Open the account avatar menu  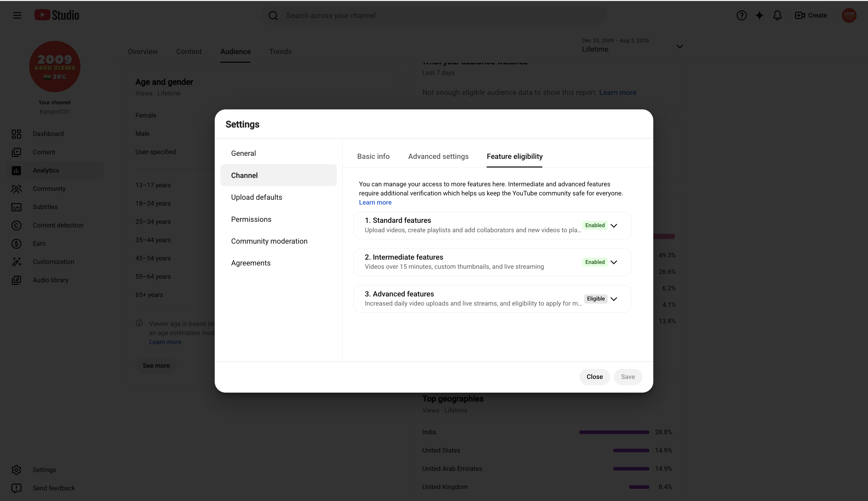coord(849,15)
